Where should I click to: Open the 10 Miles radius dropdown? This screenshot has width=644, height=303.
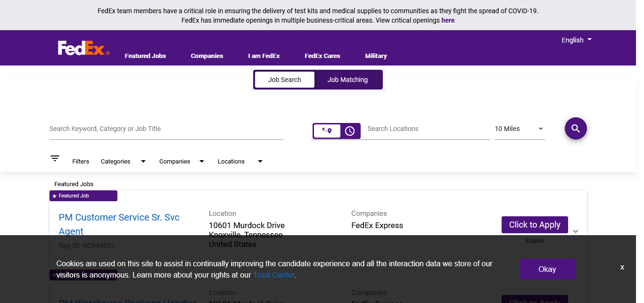click(519, 129)
